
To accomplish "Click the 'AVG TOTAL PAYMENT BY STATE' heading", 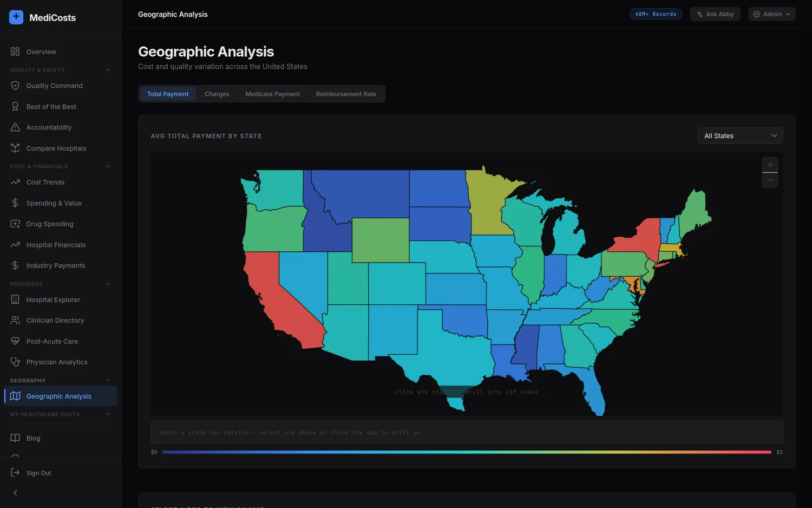I will click(x=206, y=136).
